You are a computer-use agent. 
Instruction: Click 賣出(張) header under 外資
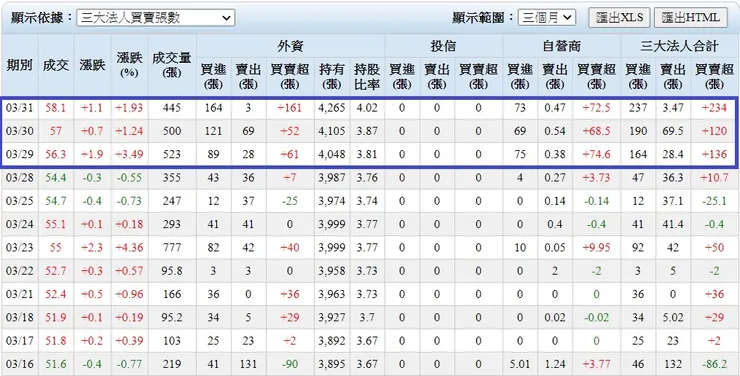coord(248,76)
